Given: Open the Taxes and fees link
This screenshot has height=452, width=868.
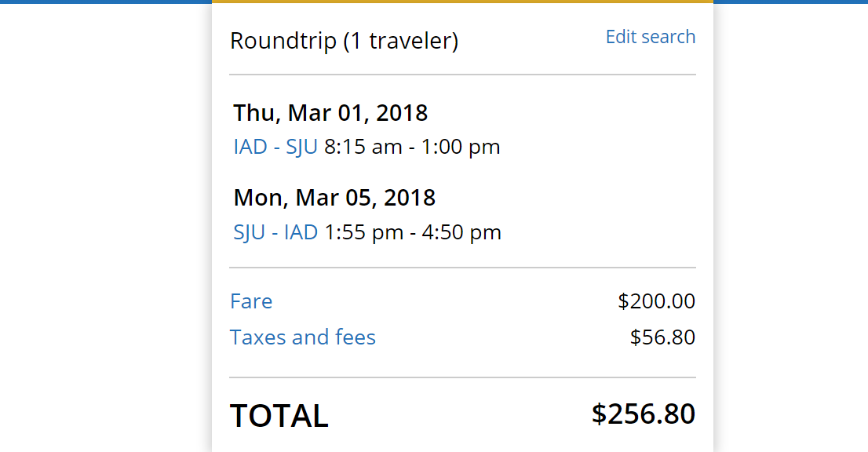Looking at the screenshot, I should click(303, 337).
